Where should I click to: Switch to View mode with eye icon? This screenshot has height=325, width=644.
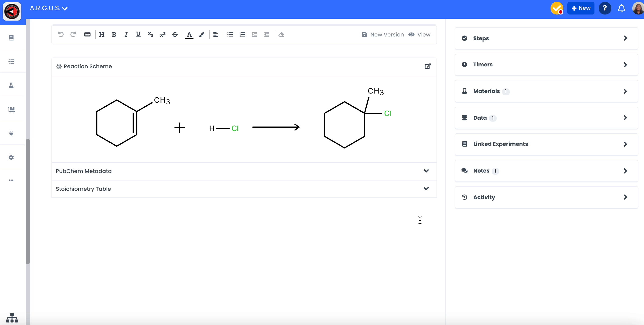[x=419, y=35]
